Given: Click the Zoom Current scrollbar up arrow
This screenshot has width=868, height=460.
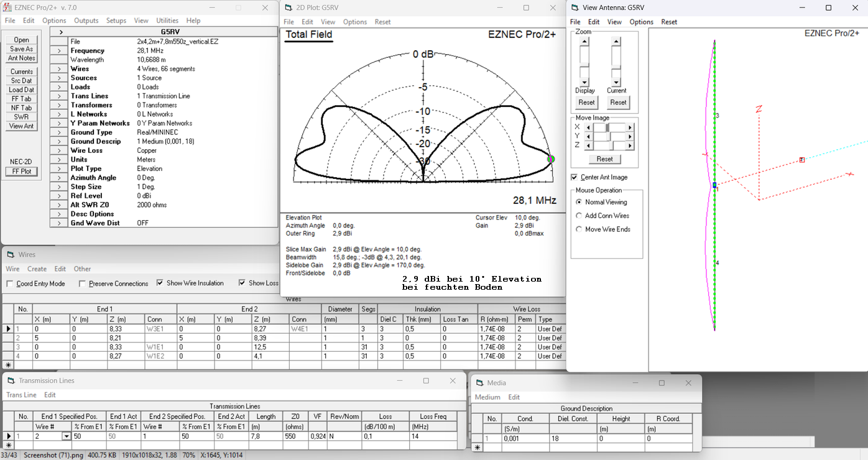Looking at the screenshot, I should coord(616,42).
